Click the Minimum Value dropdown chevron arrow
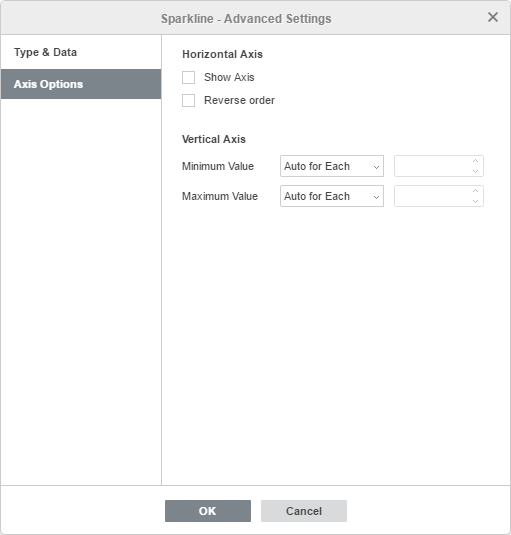This screenshot has height=535, width=511. [376, 167]
